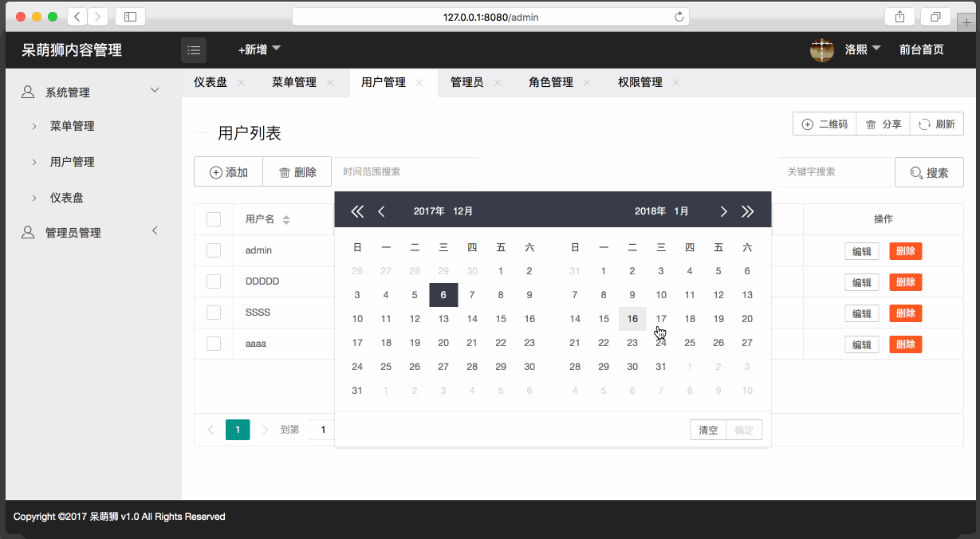Viewport: 980px width, 539px height.
Task: Click the 添加 user button
Action: (x=229, y=171)
